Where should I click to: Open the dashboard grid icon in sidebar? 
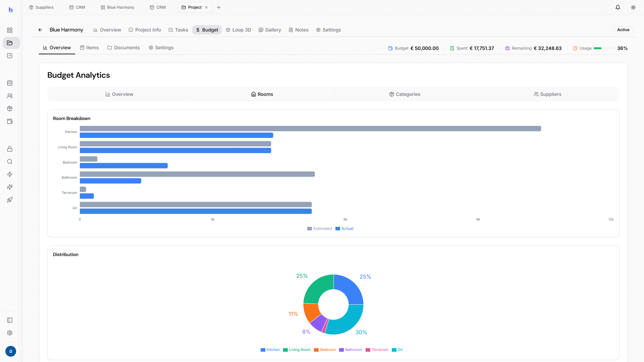[x=10, y=30]
